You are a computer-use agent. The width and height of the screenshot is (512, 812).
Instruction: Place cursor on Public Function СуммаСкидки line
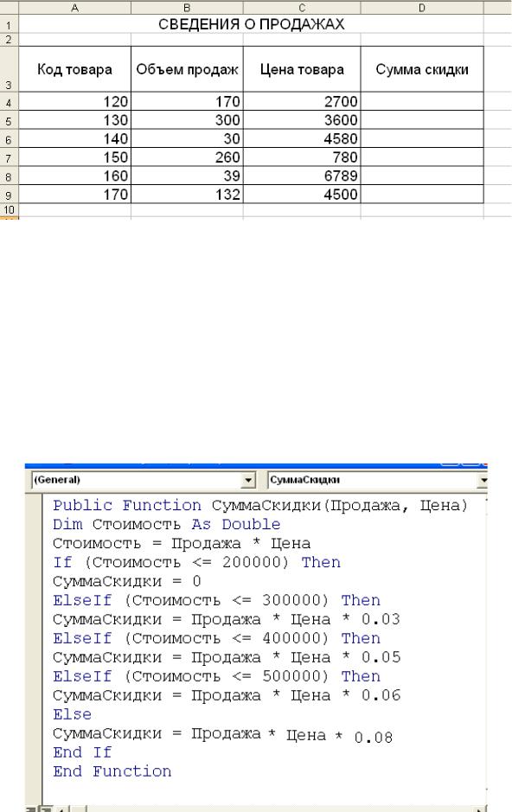tap(259, 505)
